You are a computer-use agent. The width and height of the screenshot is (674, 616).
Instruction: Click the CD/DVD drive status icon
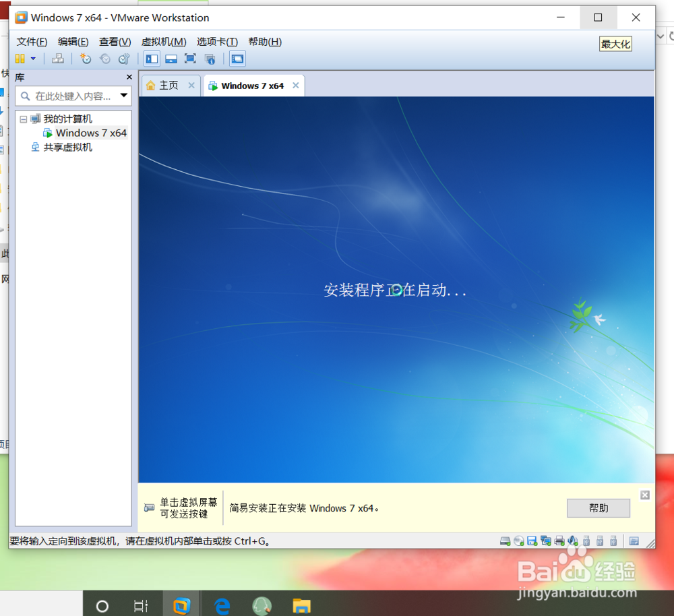point(518,541)
